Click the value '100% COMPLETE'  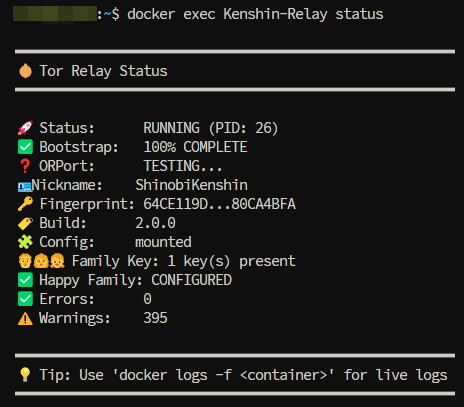click(195, 147)
